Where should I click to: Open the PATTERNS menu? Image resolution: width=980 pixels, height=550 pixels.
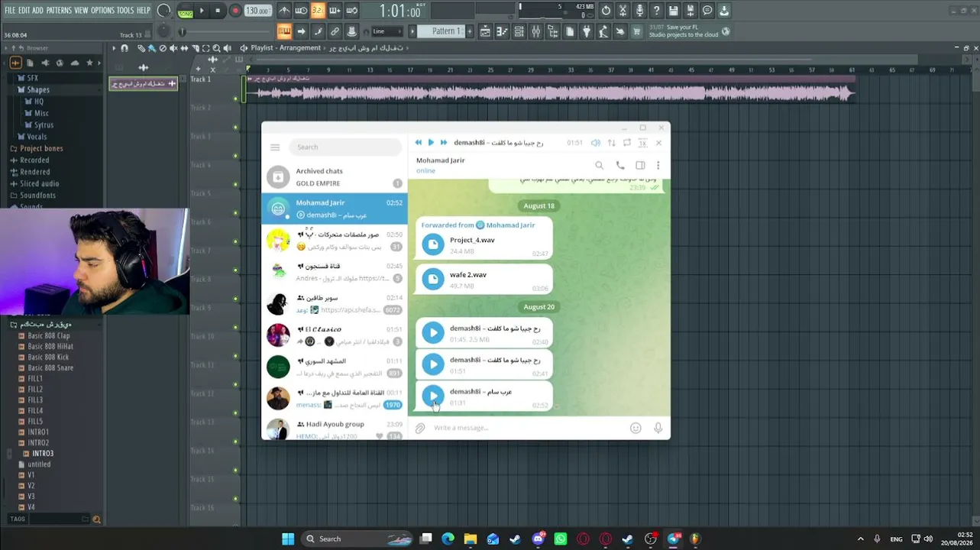click(59, 11)
